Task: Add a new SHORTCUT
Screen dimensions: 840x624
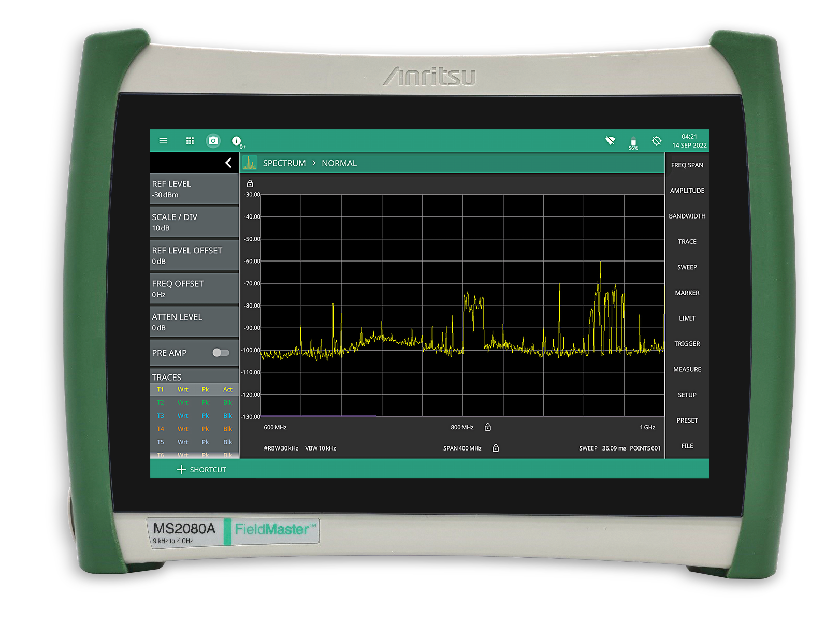Action: click(202, 470)
